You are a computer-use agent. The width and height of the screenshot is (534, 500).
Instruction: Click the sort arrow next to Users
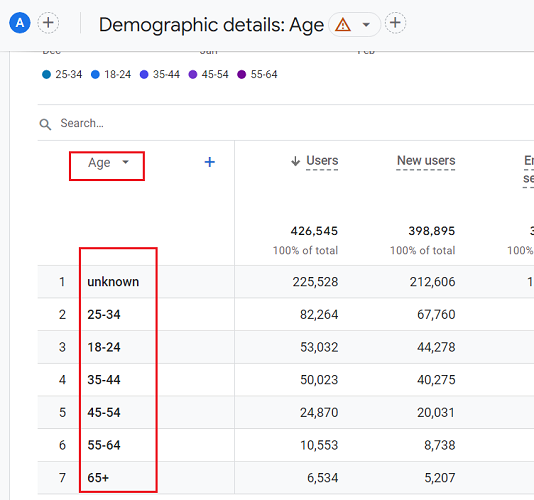pyautogui.click(x=295, y=161)
